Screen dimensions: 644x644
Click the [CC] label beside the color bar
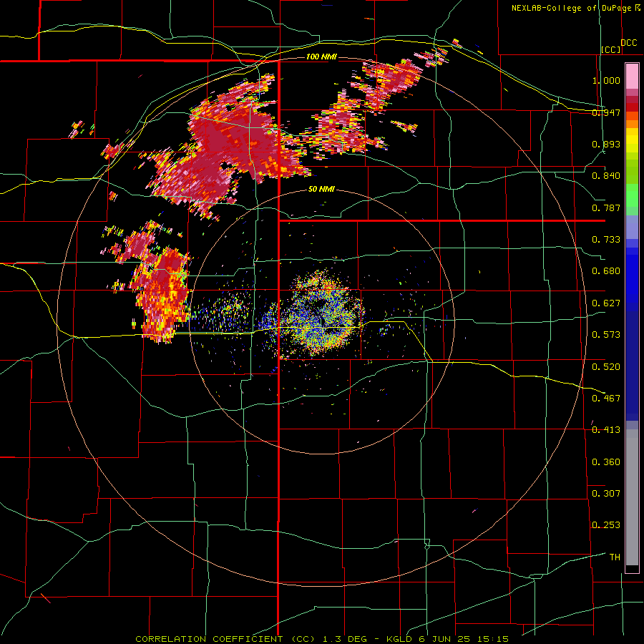pyautogui.click(x=611, y=49)
